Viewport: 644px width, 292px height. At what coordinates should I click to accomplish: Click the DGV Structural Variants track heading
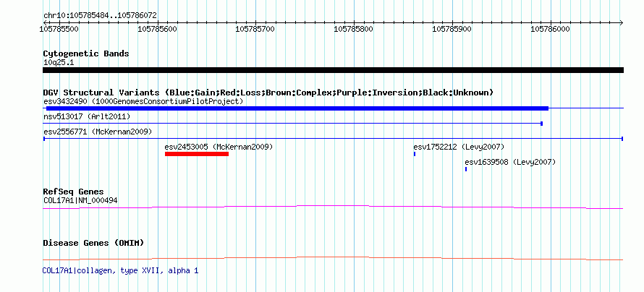268,93
